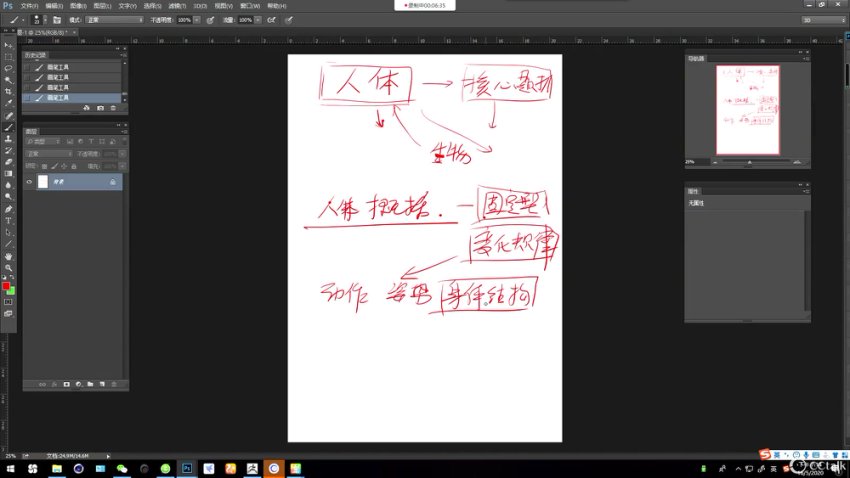850x478 pixels.
Task: Hide the 背景 layer with the eye icon
Action: [x=29, y=182]
